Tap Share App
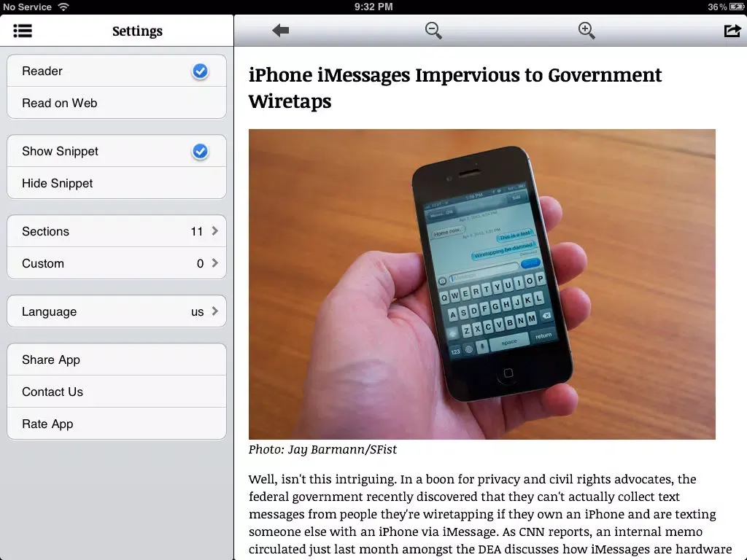Viewport: 747px width, 560px height. tap(117, 359)
